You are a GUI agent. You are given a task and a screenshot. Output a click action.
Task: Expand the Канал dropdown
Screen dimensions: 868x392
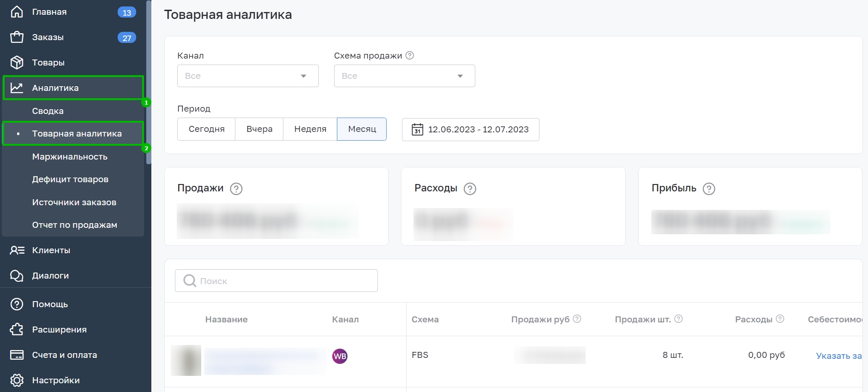pos(248,76)
